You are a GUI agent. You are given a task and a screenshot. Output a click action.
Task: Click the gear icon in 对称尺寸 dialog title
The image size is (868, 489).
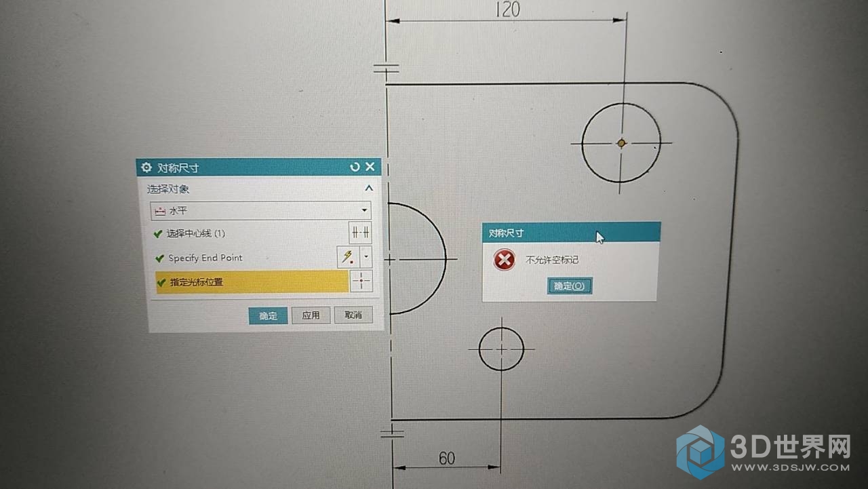(145, 168)
